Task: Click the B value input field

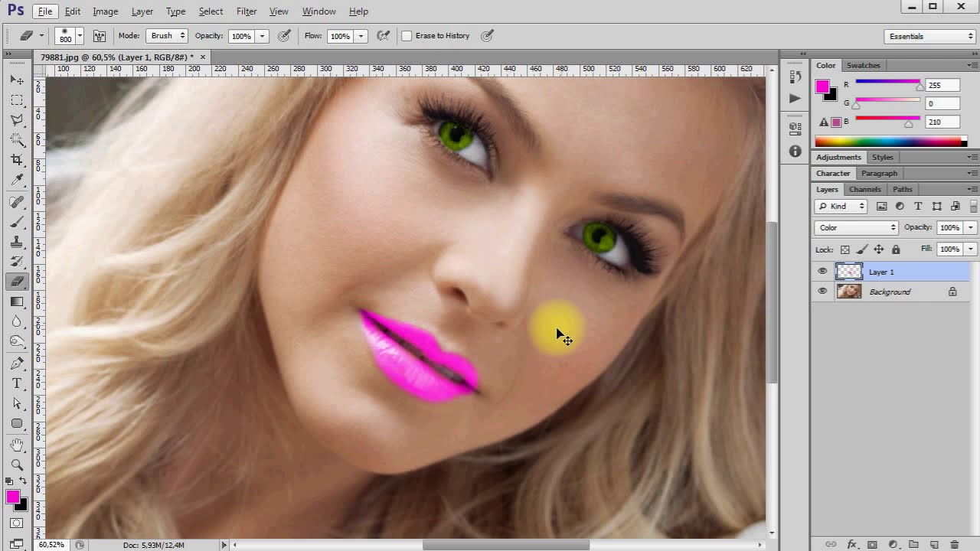Action: (942, 122)
